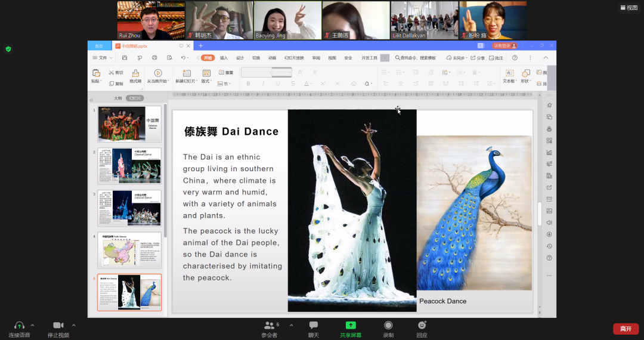Image resolution: width=644 pixels, height=340 pixels.
Task: Click the Zoom view (视图) button at top right
Action: 629,7
